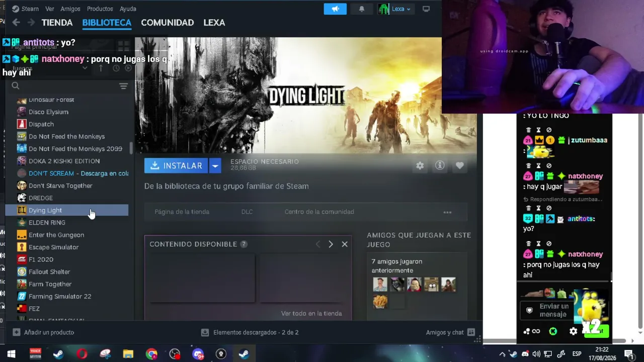Go forward using Steam's forward arrow
644x362 pixels.
pyautogui.click(x=31, y=23)
